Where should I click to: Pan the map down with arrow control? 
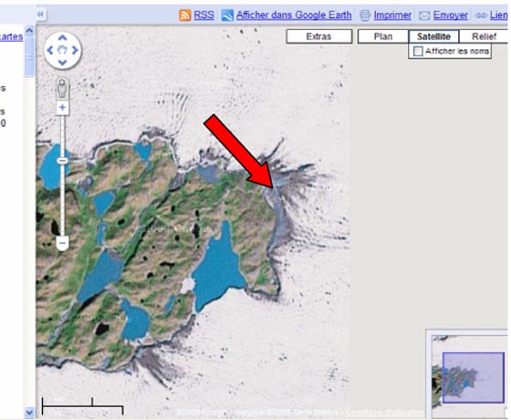tap(62, 62)
